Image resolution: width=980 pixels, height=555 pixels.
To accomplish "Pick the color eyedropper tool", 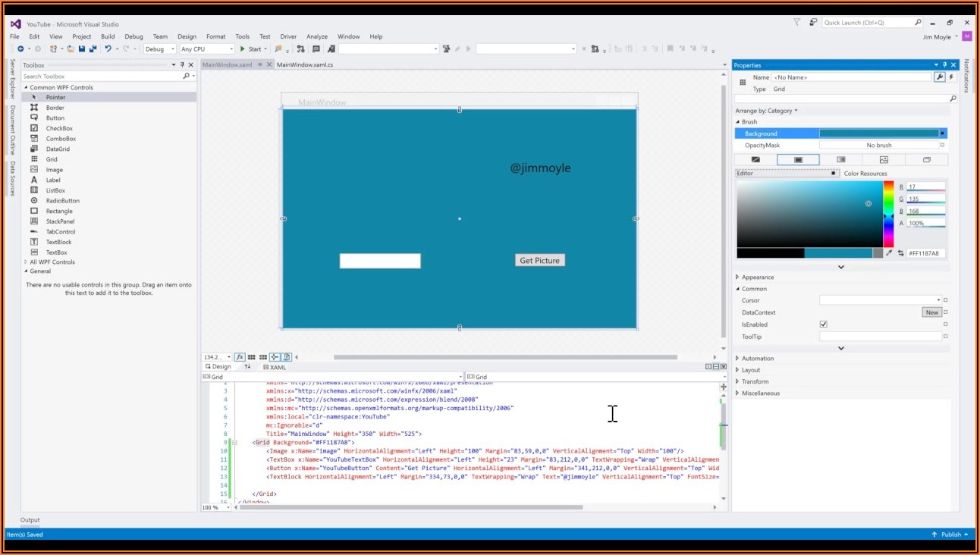I will click(x=889, y=253).
